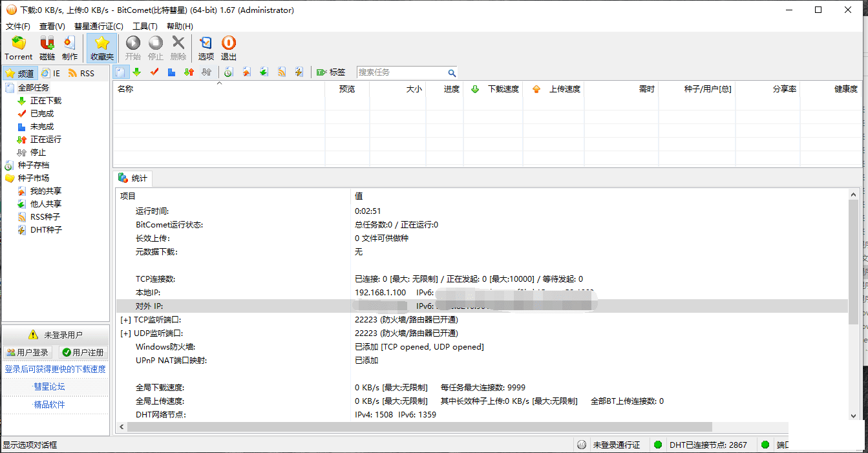This screenshot has width=868, height=453.
Task: Select the all-tasks filter icon in task toolbar
Action: click(121, 72)
